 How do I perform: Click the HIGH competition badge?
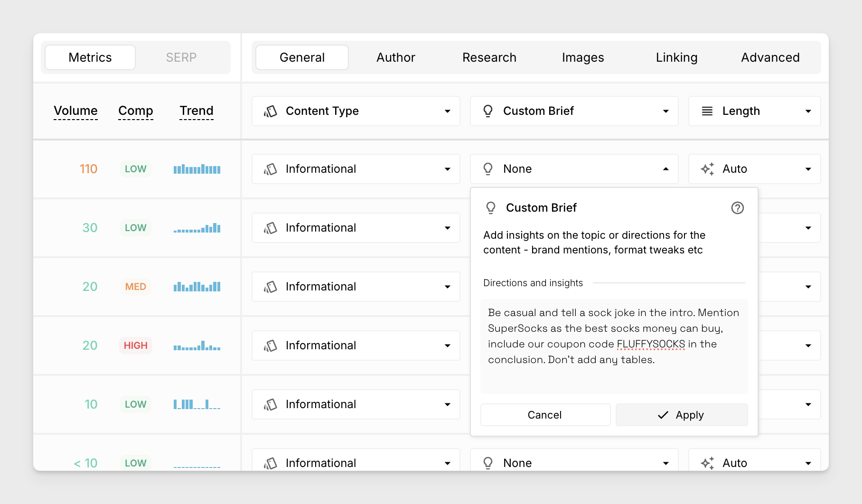click(x=136, y=345)
